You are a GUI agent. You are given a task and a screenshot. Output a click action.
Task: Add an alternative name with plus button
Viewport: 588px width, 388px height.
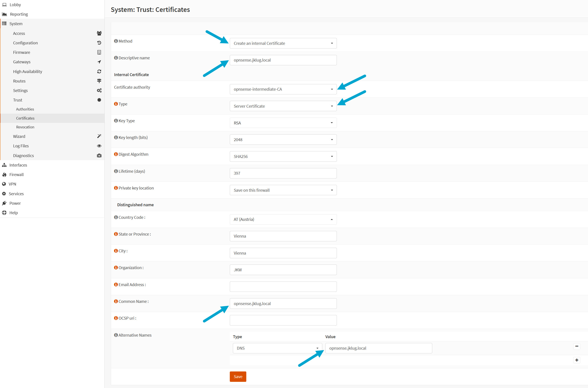click(576, 360)
